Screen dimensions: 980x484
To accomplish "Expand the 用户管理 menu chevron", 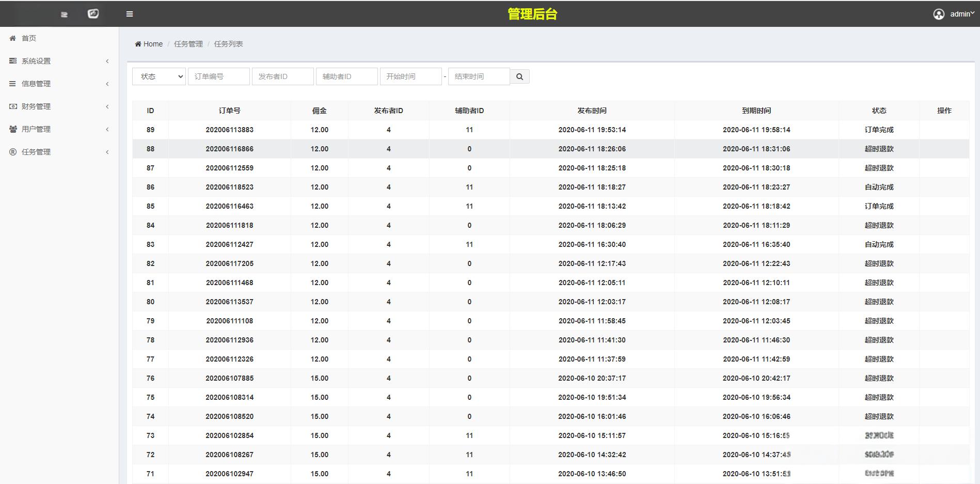I will click(107, 129).
